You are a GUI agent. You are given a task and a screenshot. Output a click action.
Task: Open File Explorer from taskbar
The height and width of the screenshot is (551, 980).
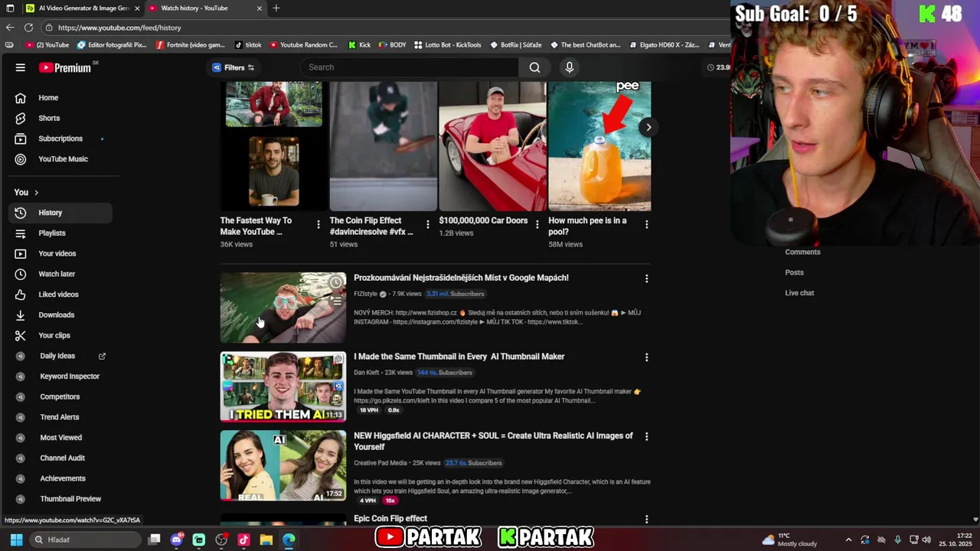click(x=266, y=540)
